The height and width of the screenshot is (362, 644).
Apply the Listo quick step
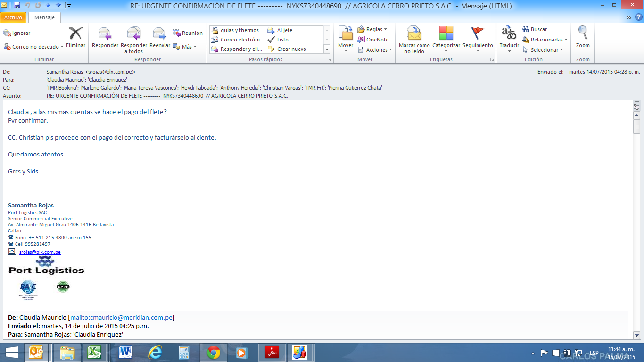[282, 40]
